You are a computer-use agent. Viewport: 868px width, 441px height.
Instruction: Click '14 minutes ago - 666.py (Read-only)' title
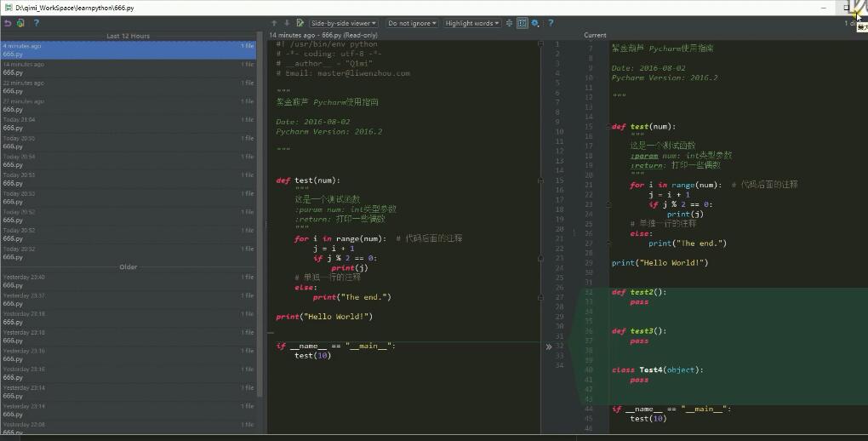click(x=323, y=35)
